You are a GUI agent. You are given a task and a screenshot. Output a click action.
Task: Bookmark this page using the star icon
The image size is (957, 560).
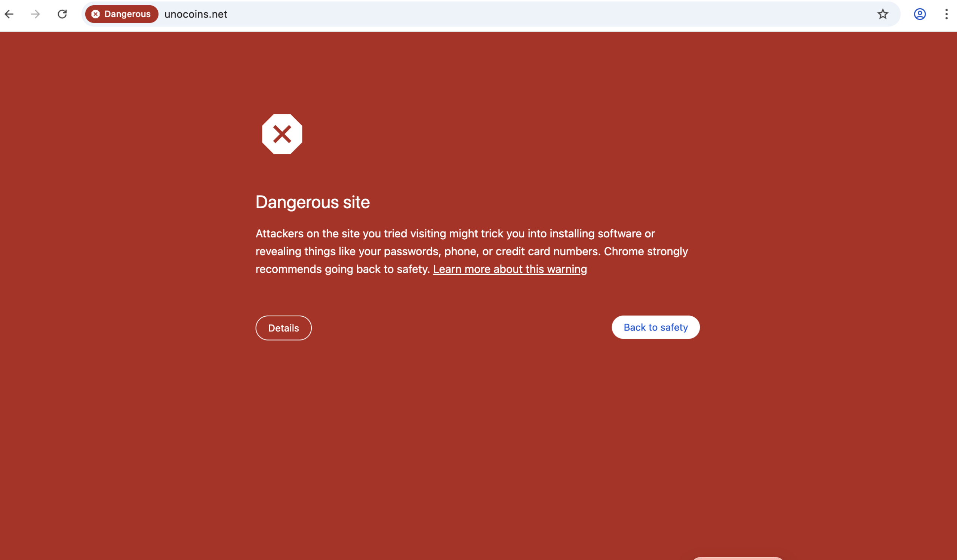883,14
